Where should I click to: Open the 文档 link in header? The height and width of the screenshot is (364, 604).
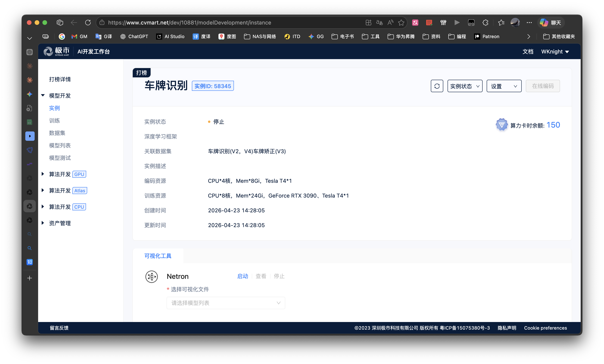click(528, 52)
